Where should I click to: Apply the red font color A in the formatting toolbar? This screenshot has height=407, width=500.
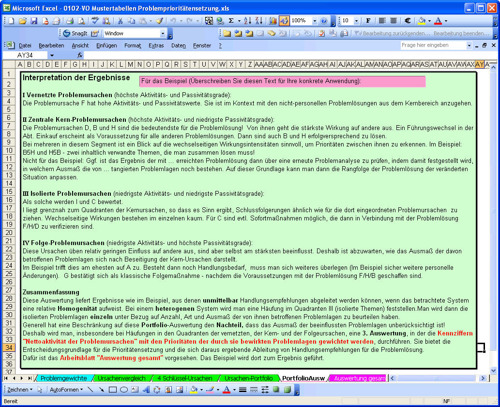pos(438,21)
